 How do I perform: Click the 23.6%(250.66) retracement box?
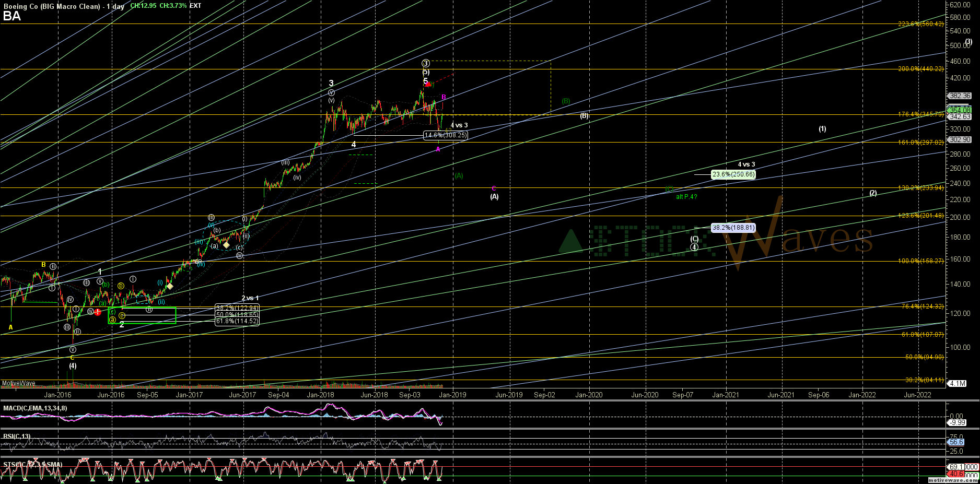pyautogui.click(x=733, y=174)
